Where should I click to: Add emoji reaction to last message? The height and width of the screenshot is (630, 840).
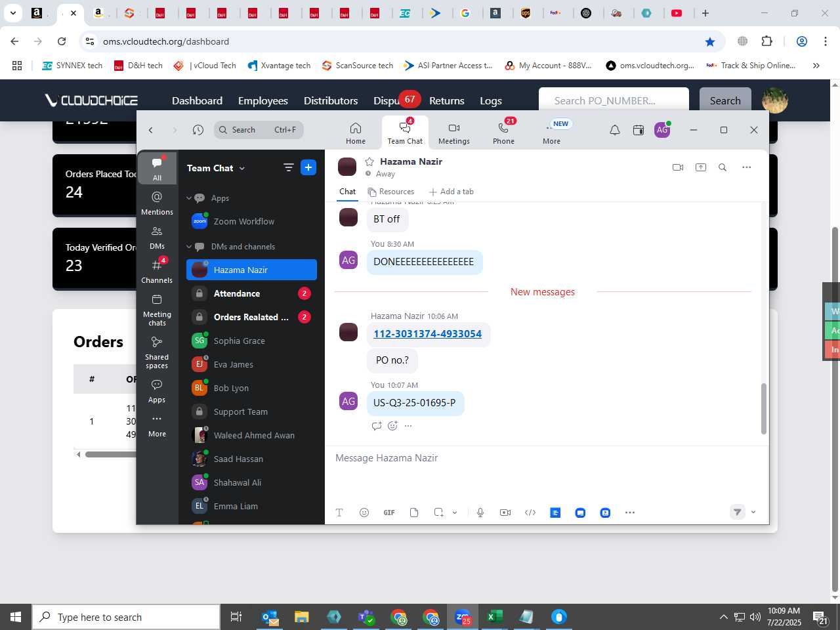click(392, 426)
